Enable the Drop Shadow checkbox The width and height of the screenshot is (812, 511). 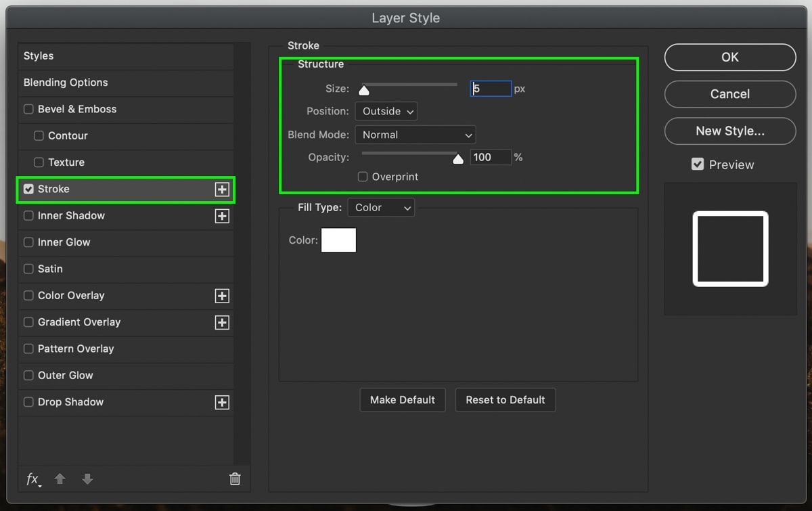pos(28,402)
